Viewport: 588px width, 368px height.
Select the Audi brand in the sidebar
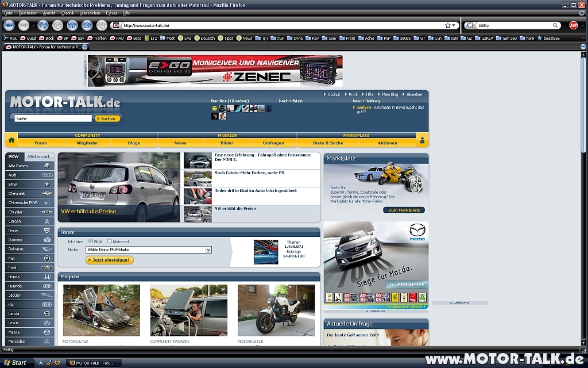pos(30,175)
